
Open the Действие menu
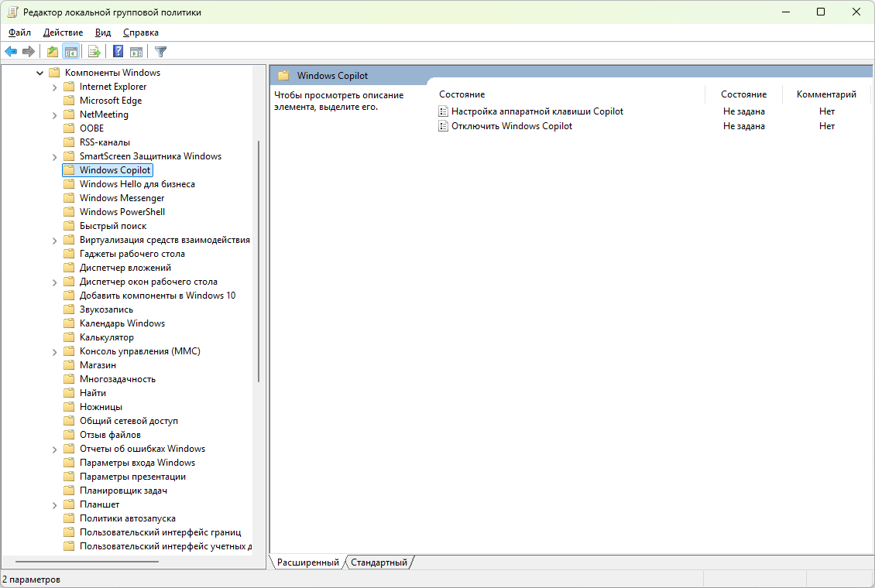(x=63, y=32)
